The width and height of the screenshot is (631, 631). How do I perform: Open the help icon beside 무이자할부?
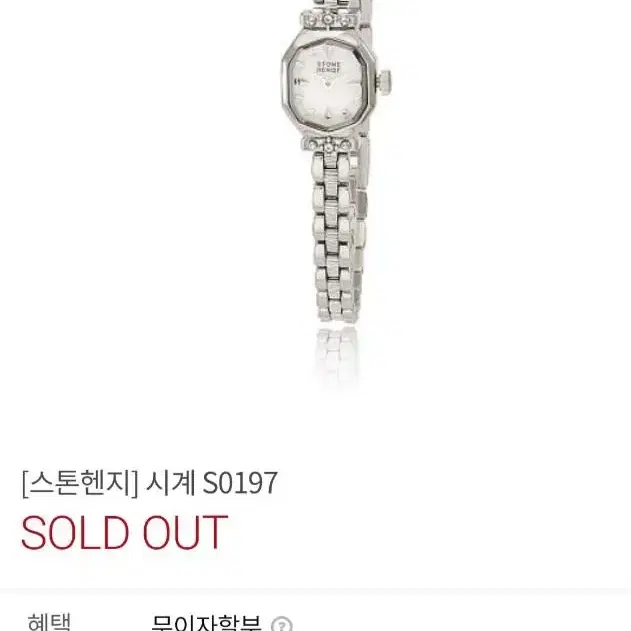click(x=281, y=624)
